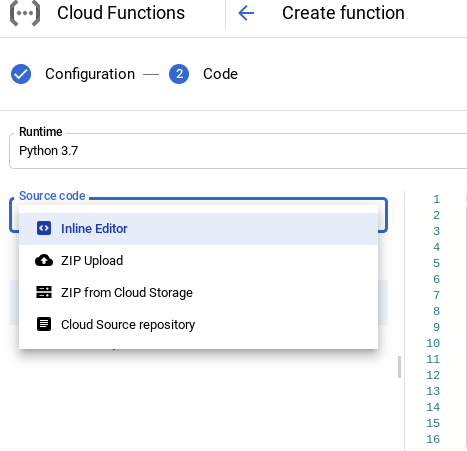The width and height of the screenshot is (467, 451).
Task: Click the Cloud Functions title
Action: [121, 13]
